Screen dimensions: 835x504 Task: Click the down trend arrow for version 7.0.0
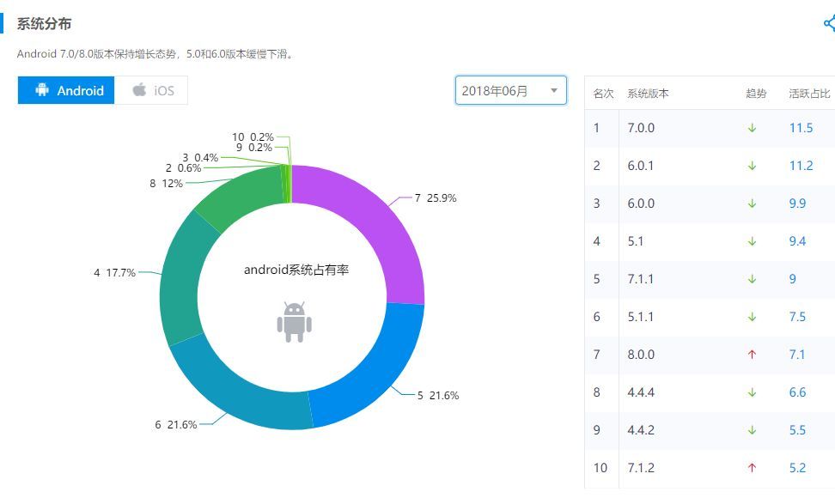click(752, 128)
